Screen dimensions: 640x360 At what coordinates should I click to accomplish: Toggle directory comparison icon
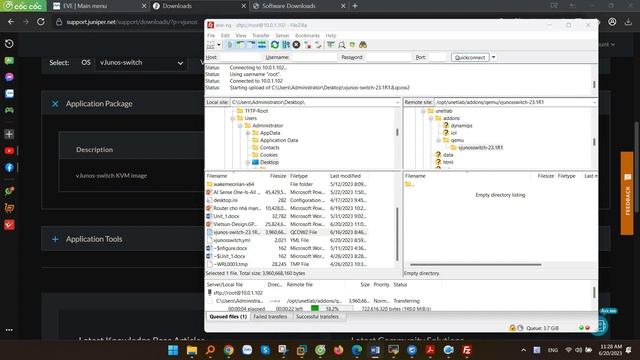point(342,45)
